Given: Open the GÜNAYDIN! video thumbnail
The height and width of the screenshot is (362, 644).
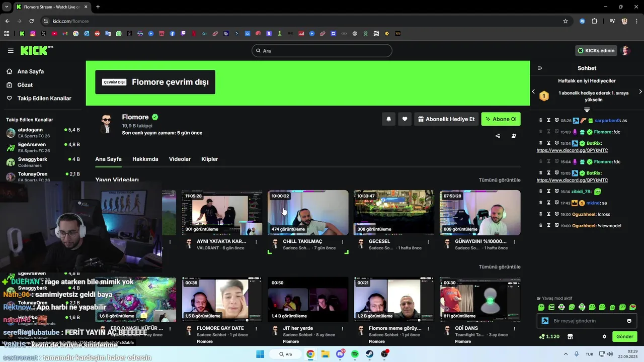Looking at the screenshot, I should pyautogui.click(x=480, y=212).
